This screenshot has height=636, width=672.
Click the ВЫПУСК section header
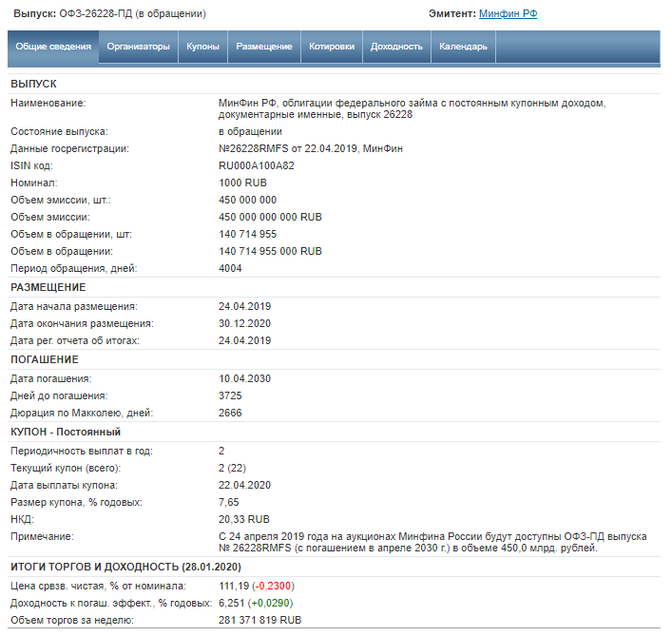[x=33, y=84]
